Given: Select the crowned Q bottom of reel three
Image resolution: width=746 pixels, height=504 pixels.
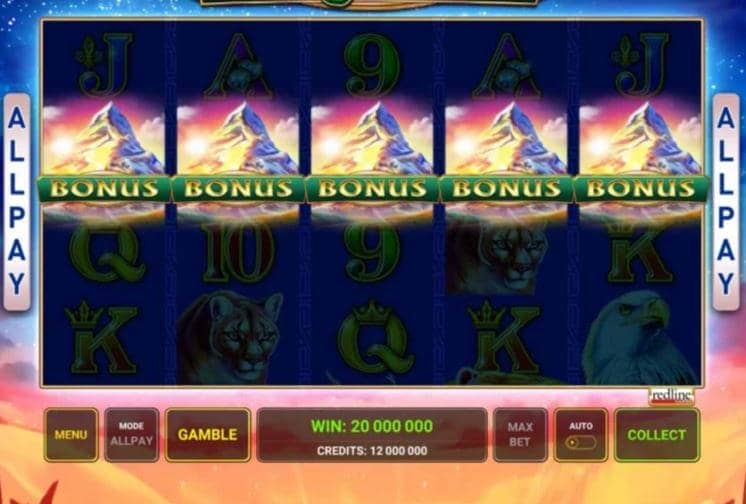Looking at the screenshot, I should pos(375,337).
